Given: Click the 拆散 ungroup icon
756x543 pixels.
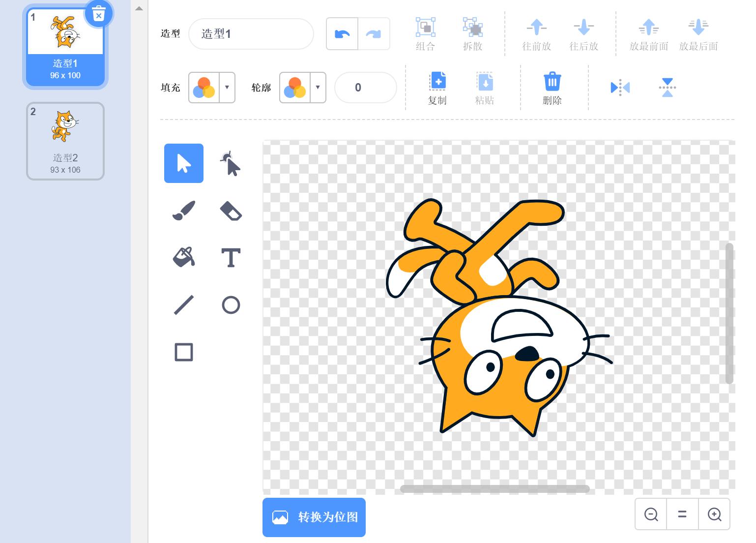Looking at the screenshot, I should (x=473, y=28).
